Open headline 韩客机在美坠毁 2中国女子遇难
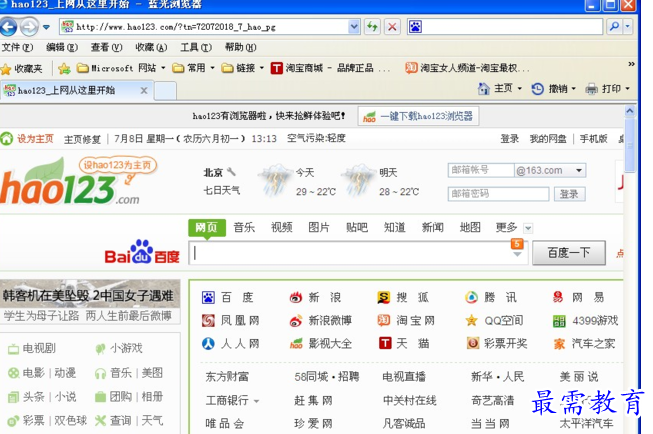The height and width of the screenshot is (434, 653). pos(88,296)
